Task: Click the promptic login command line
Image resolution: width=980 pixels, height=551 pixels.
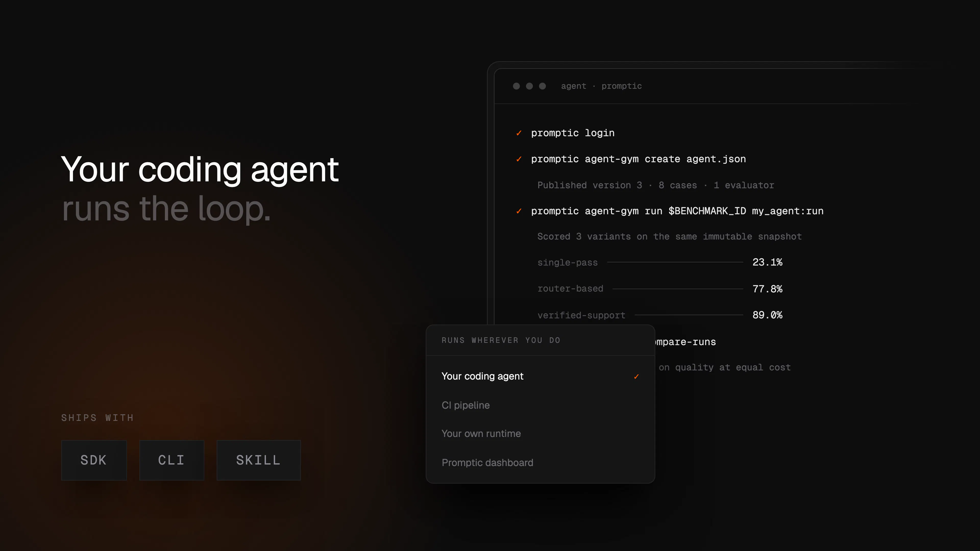Action: tap(572, 133)
